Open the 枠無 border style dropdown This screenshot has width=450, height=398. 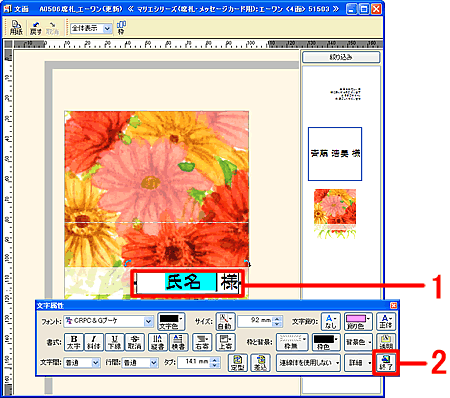pos(291,342)
